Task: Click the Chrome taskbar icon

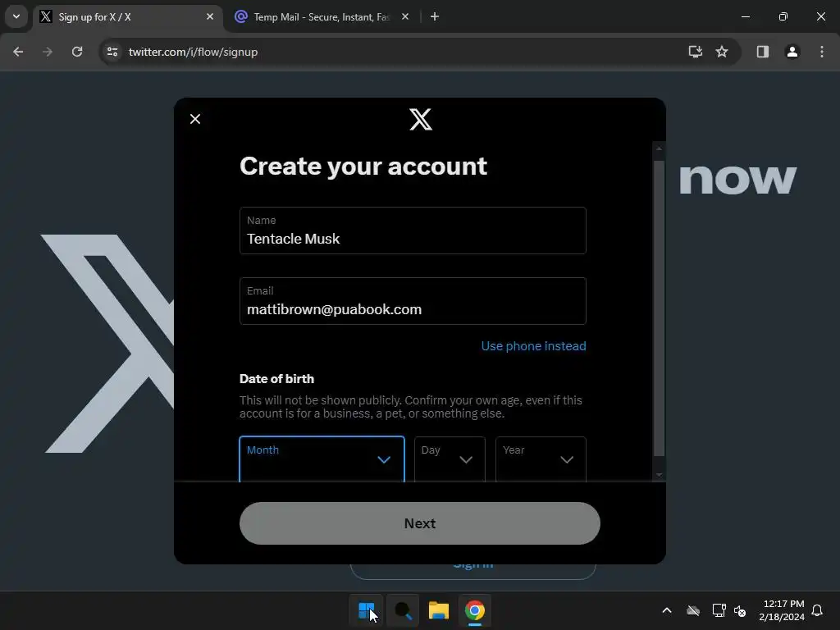Action: tap(475, 610)
